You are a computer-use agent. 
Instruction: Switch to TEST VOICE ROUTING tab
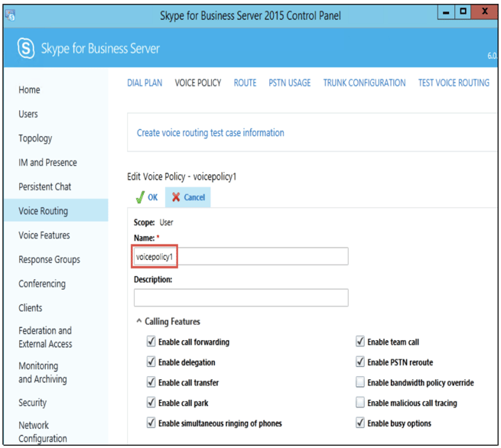tap(454, 83)
